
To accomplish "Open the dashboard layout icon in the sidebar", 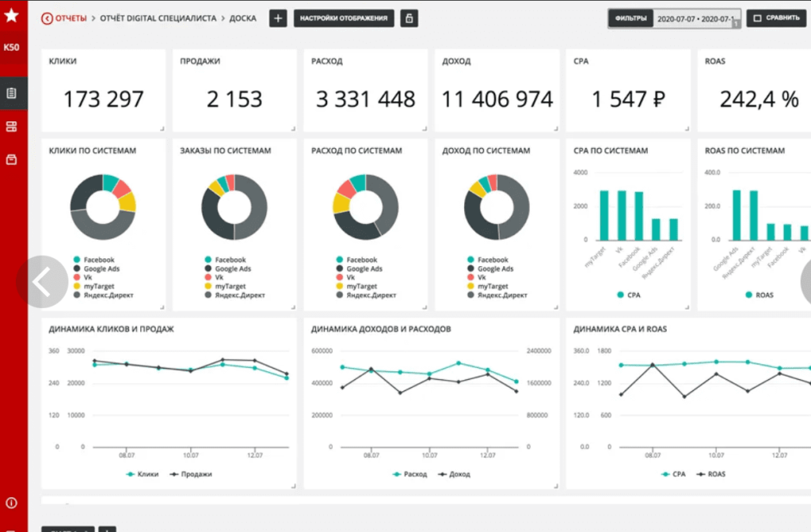I will pyautogui.click(x=12, y=127).
